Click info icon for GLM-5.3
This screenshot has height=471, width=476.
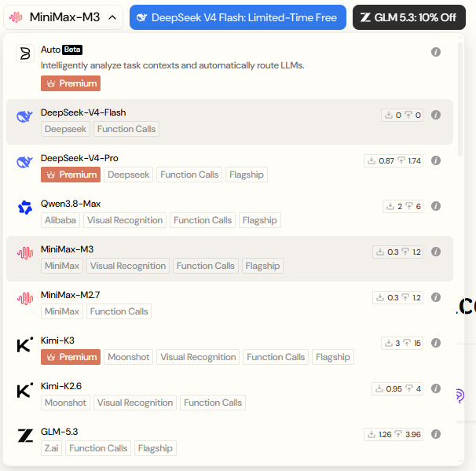[x=436, y=434]
